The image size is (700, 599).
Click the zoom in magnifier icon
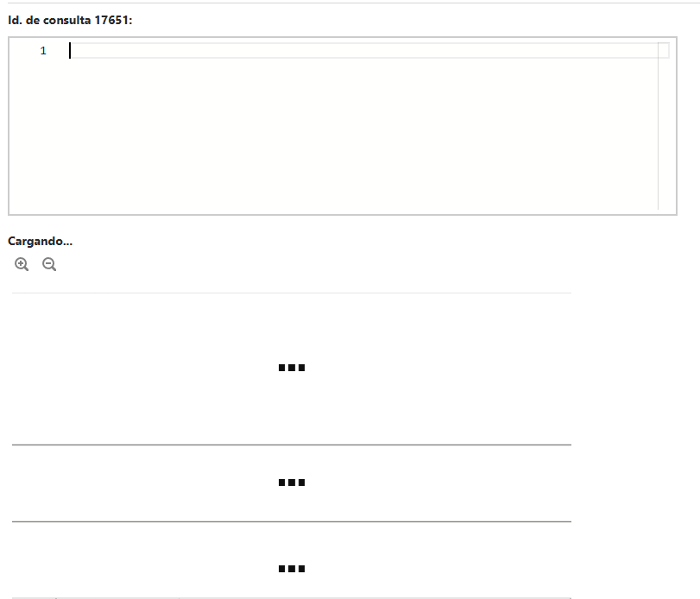coord(22,264)
